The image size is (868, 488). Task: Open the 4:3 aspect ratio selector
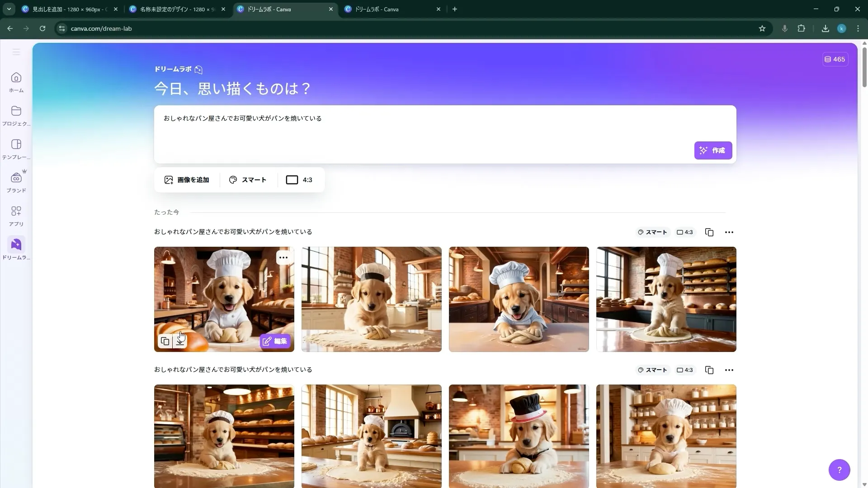click(x=299, y=179)
